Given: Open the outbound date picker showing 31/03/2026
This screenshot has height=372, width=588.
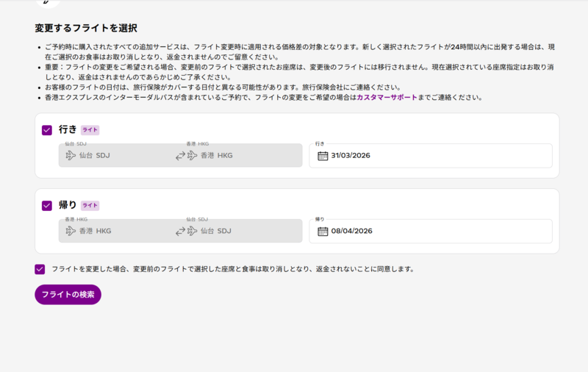Looking at the screenshot, I should (x=431, y=156).
